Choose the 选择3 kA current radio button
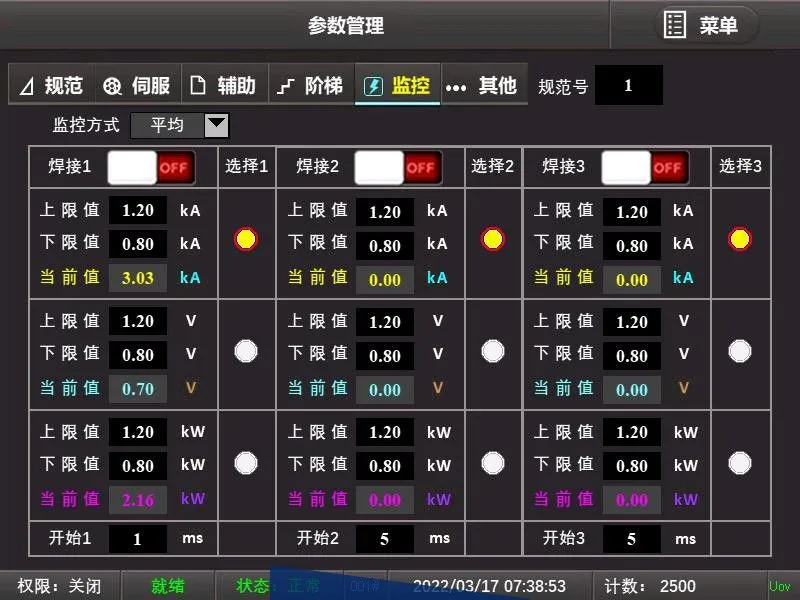The image size is (800, 600). pyautogui.click(x=740, y=240)
